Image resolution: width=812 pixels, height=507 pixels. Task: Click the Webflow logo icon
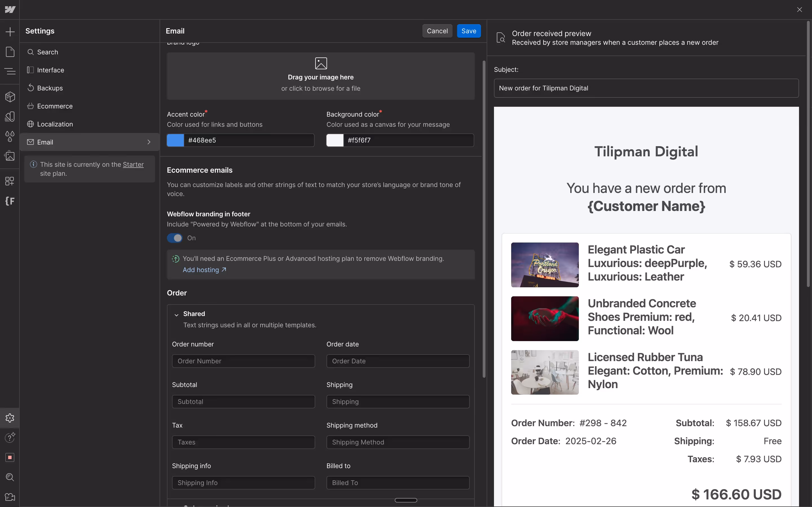coord(10,9)
